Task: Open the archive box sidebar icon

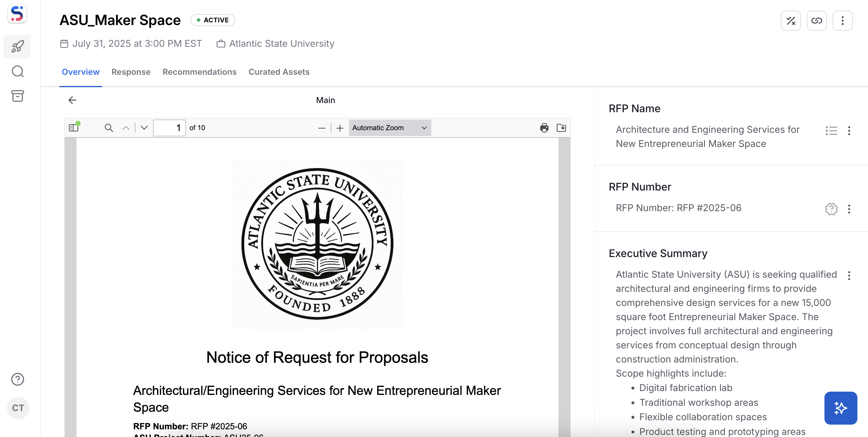Action: (x=18, y=96)
